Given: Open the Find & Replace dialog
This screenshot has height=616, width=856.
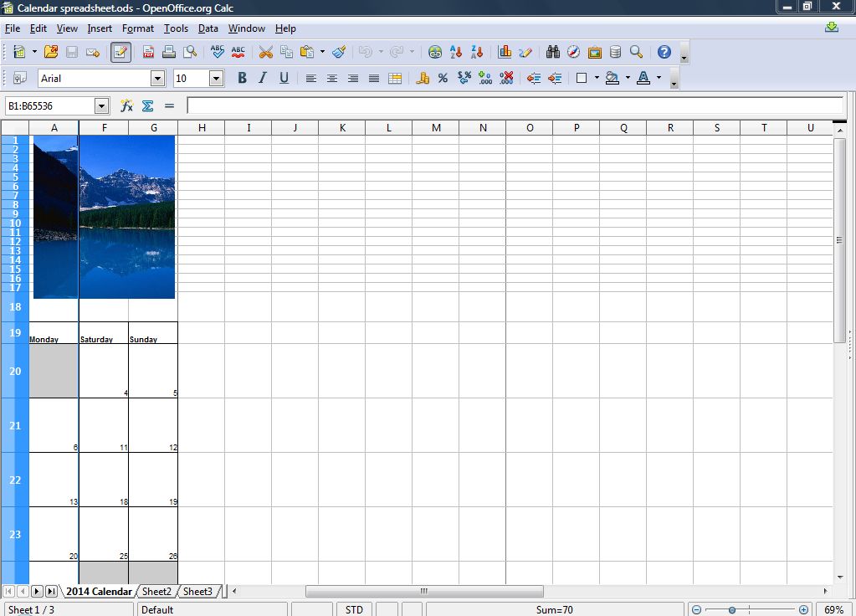Looking at the screenshot, I should tap(552, 52).
